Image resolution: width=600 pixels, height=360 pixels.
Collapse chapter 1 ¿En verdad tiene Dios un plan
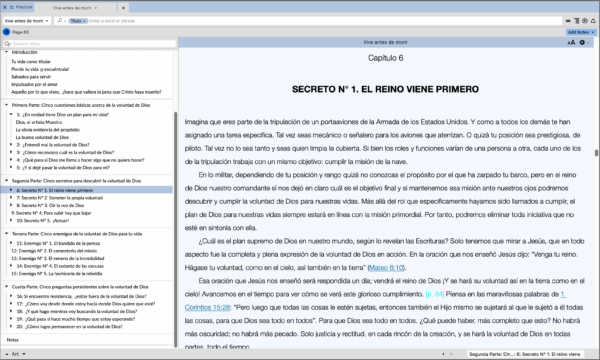pos(11,114)
